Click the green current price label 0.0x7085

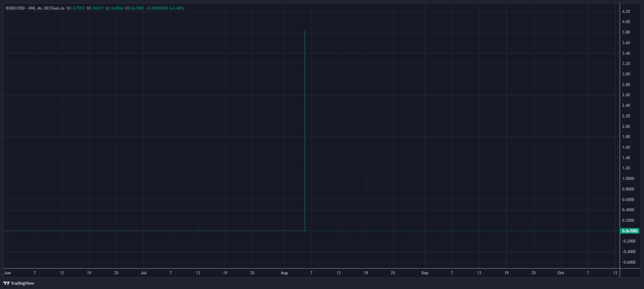point(630,231)
